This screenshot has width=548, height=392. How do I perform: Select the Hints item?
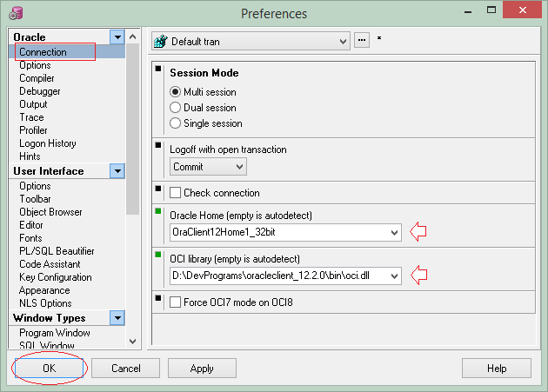[x=30, y=156]
